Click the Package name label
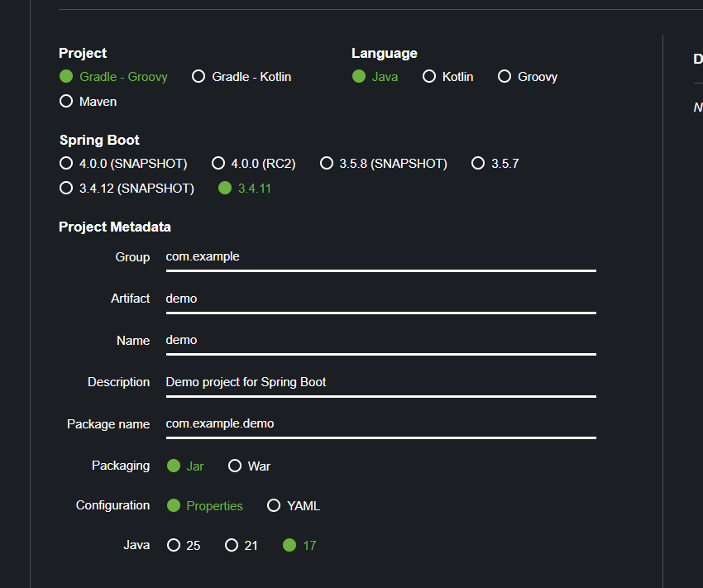 [x=108, y=424]
